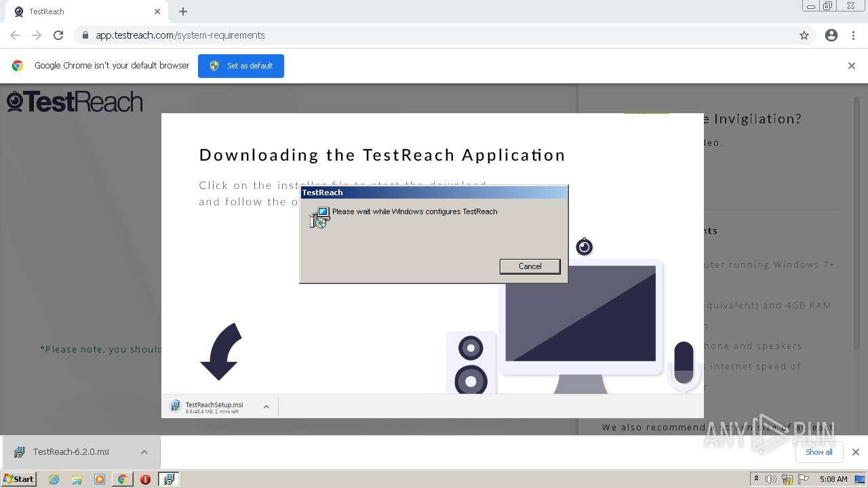The height and width of the screenshot is (488, 868).
Task: Open Windows Explorer folder from the taskbar
Action: point(77,479)
